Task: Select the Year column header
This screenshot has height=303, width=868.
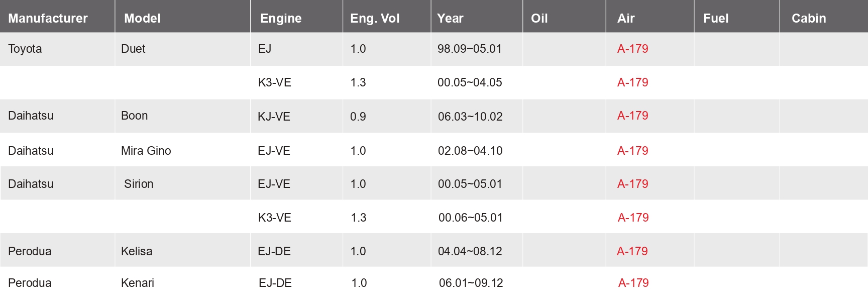Action: tap(450, 19)
